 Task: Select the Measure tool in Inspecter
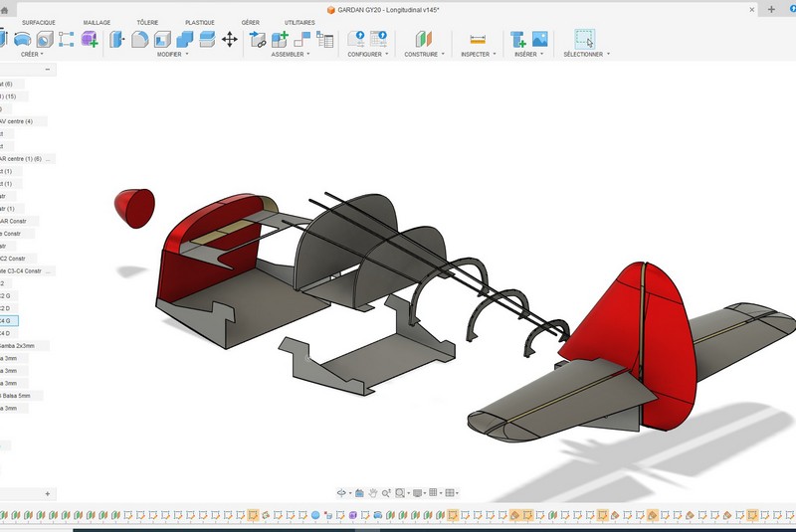[x=478, y=39]
